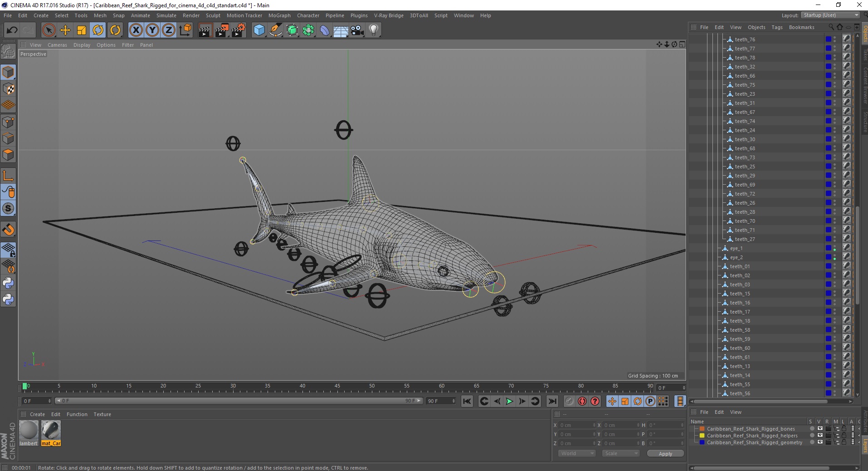This screenshot has width=868, height=471.
Task: Open the Layout Startup dropdown
Action: click(831, 15)
